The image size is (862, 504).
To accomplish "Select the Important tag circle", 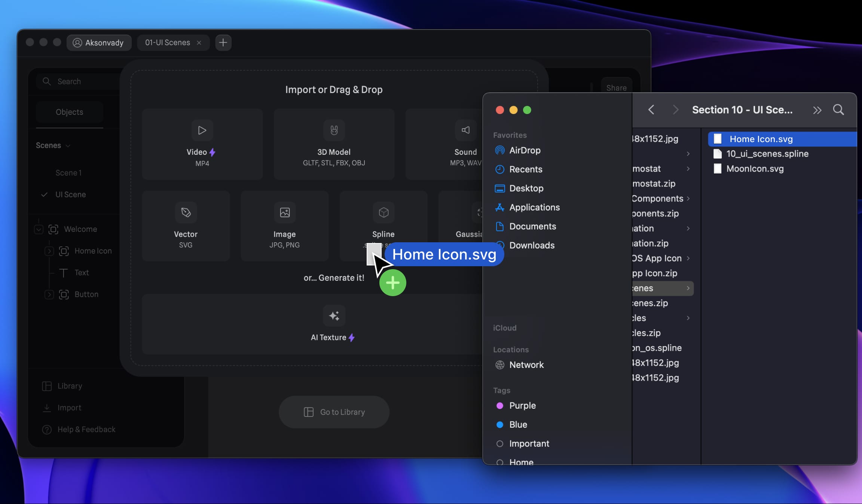I will pos(500,444).
